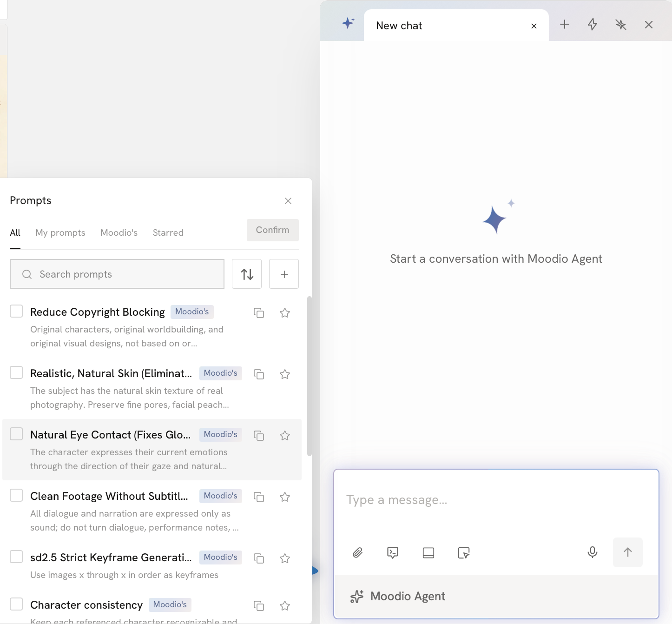Click the lightning bolt icon in chat header
672x624 pixels.
pos(593,24)
